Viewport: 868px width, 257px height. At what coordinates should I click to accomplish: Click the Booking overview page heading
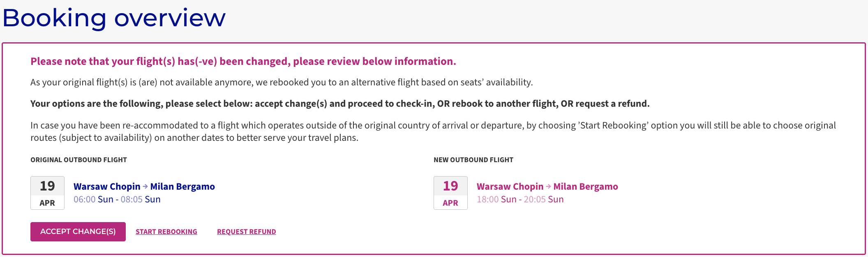[114, 18]
